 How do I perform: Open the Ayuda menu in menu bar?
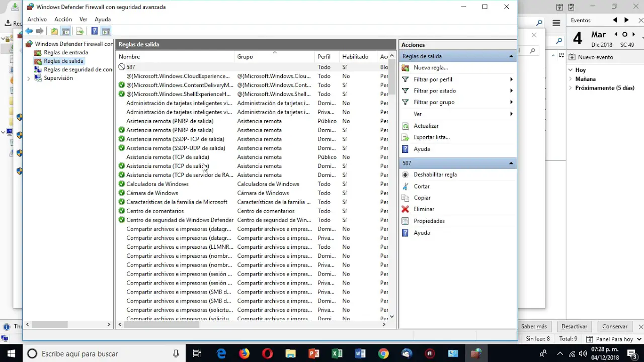[x=103, y=19]
